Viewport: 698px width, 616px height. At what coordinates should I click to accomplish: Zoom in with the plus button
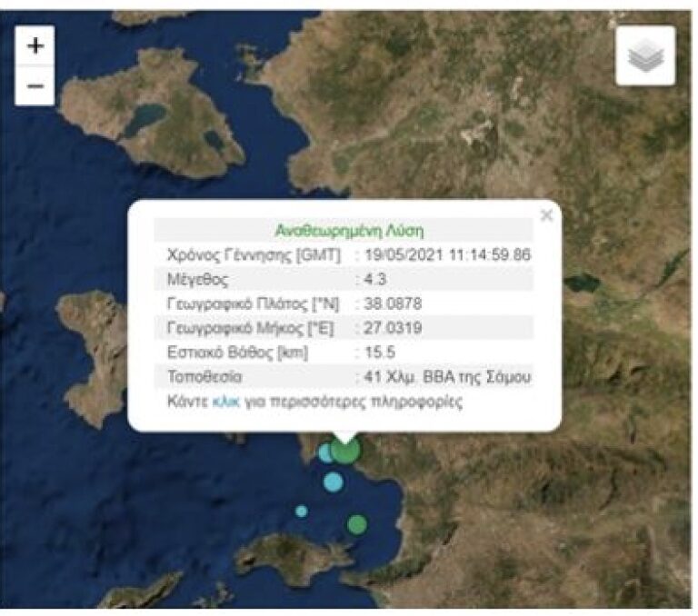[x=35, y=45]
